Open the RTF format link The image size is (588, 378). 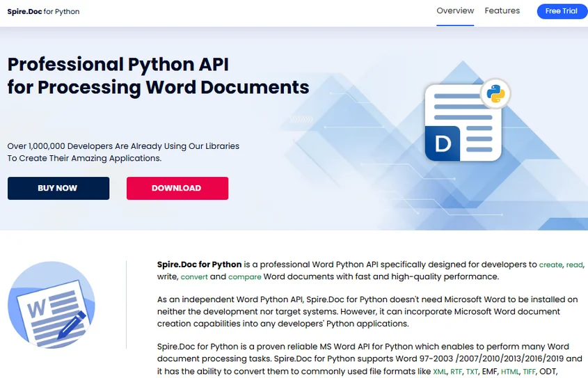click(456, 372)
